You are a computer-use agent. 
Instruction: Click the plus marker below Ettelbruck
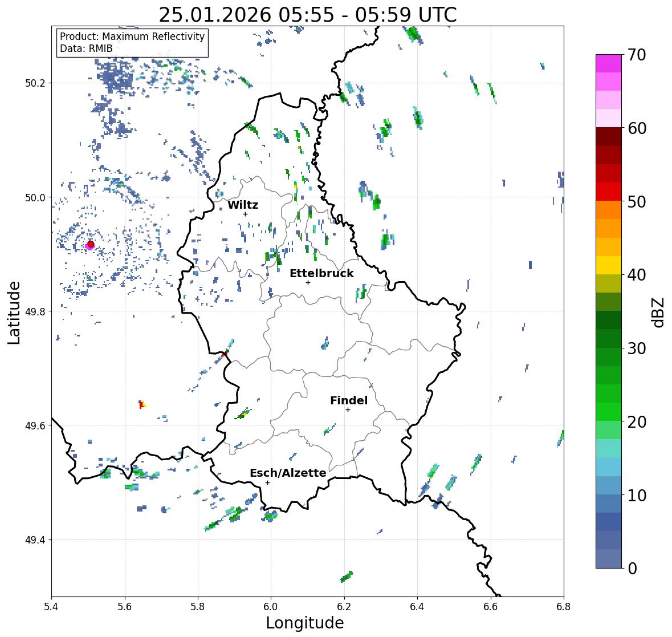308,282
